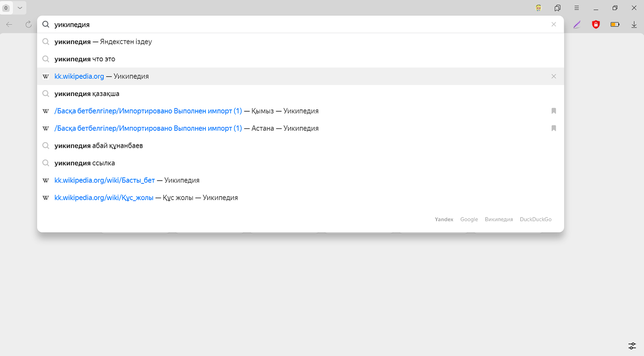Open the Астана — Уикипедия bookmark suggestion

click(186, 128)
